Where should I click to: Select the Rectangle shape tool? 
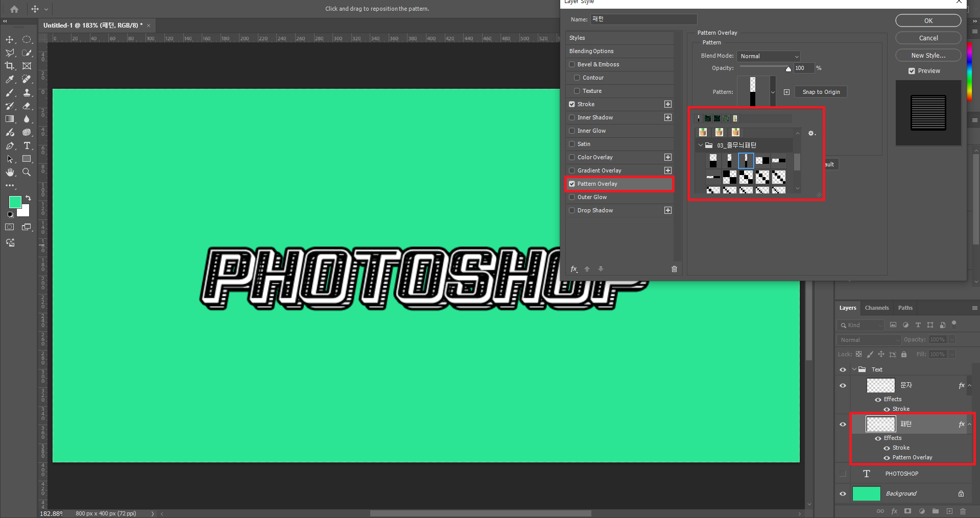27,159
